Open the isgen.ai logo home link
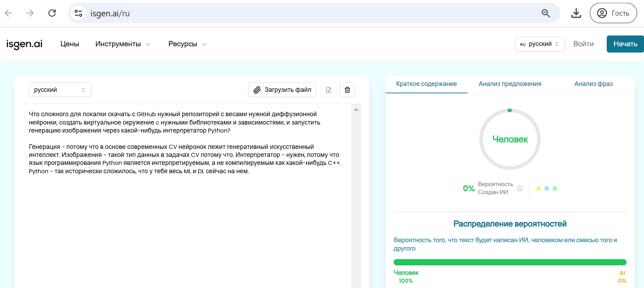644x288 pixels. (24, 44)
